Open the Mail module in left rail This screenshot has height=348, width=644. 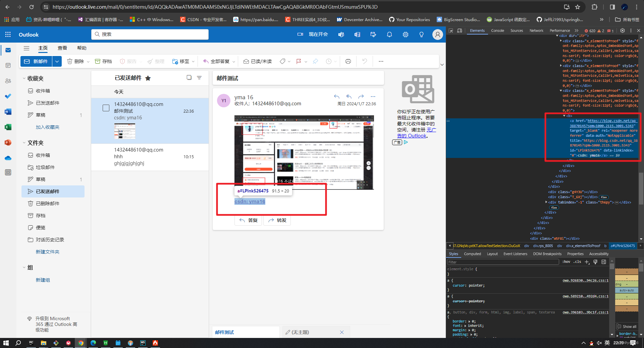[8, 50]
